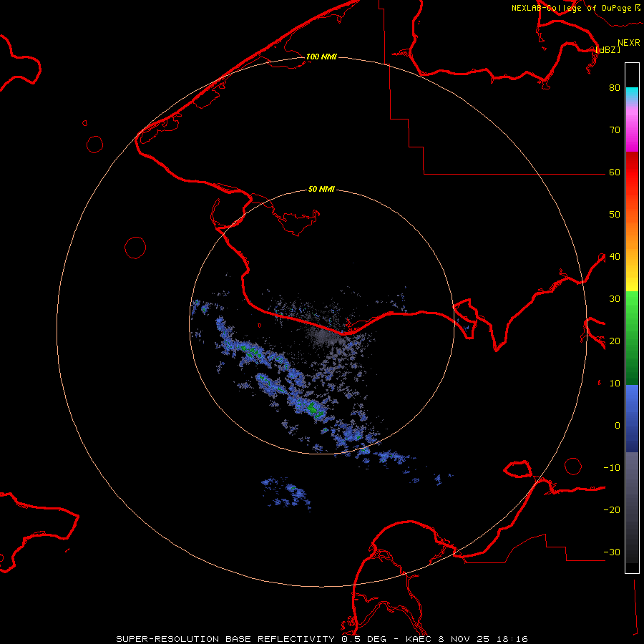Click the Super-Resolution Base Reflectivity caption
This screenshot has width=644, height=644.
(x=321, y=639)
